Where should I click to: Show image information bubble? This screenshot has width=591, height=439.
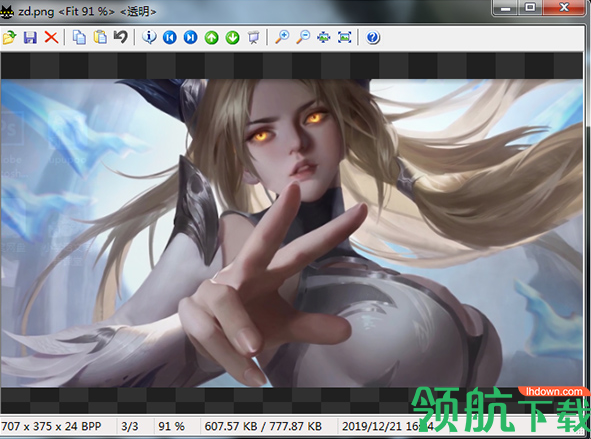pos(149,37)
